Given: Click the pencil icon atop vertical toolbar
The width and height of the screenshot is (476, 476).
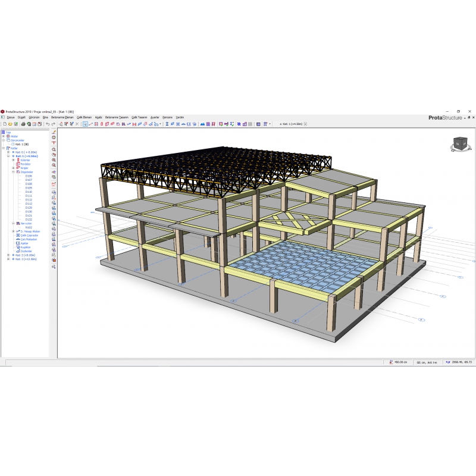Looking at the screenshot, I should click(x=54, y=131).
